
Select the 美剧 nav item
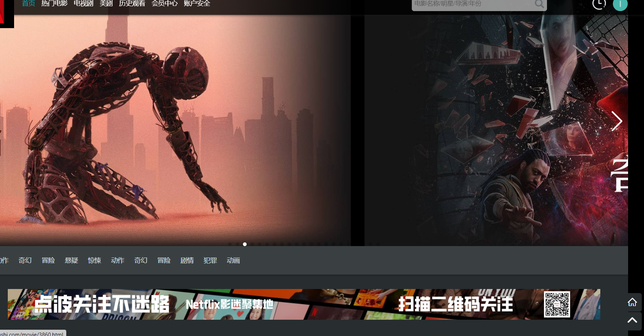(x=106, y=3)
